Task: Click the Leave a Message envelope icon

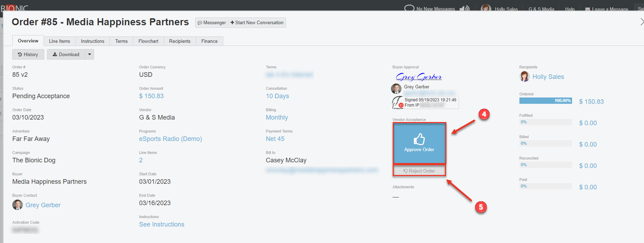Action: point(587,9)
